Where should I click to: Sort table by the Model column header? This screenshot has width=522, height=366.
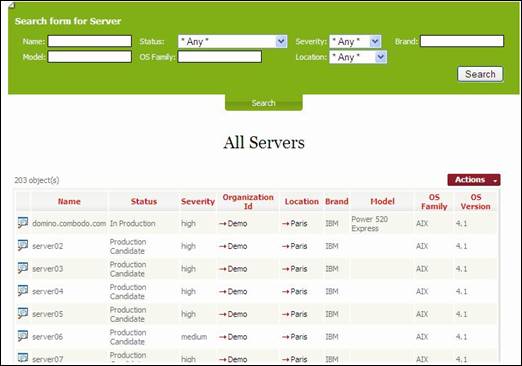[382, 201]
